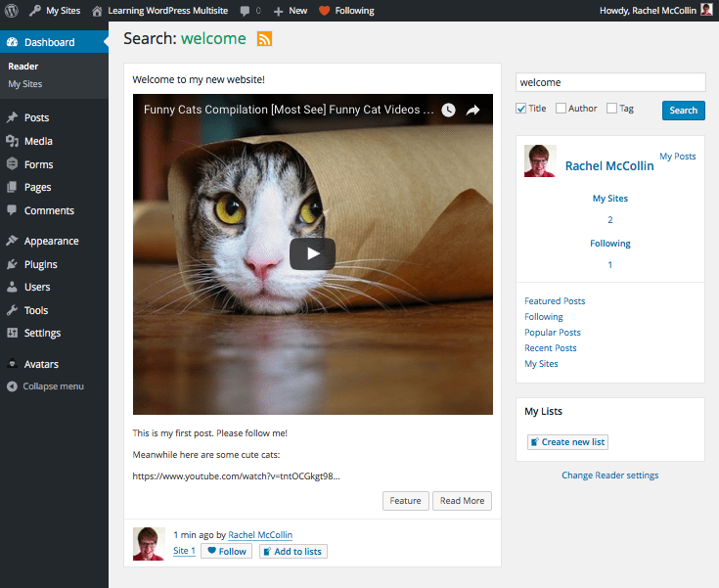Click the comments bubble icon in admin bar

coord(246,11)
